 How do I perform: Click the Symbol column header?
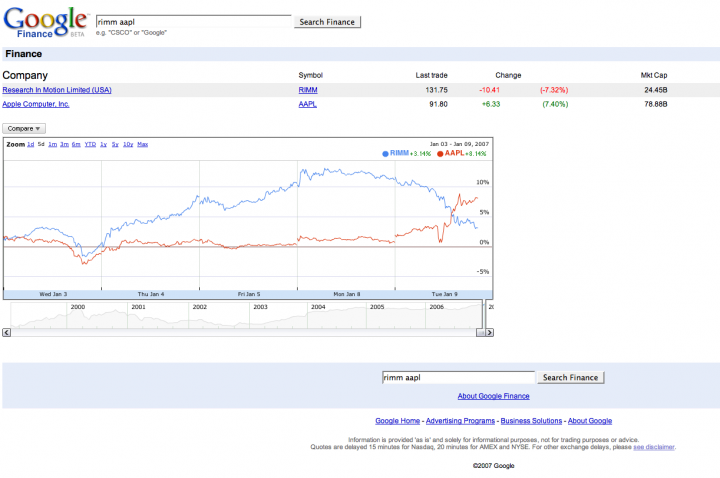pos(310,75)
